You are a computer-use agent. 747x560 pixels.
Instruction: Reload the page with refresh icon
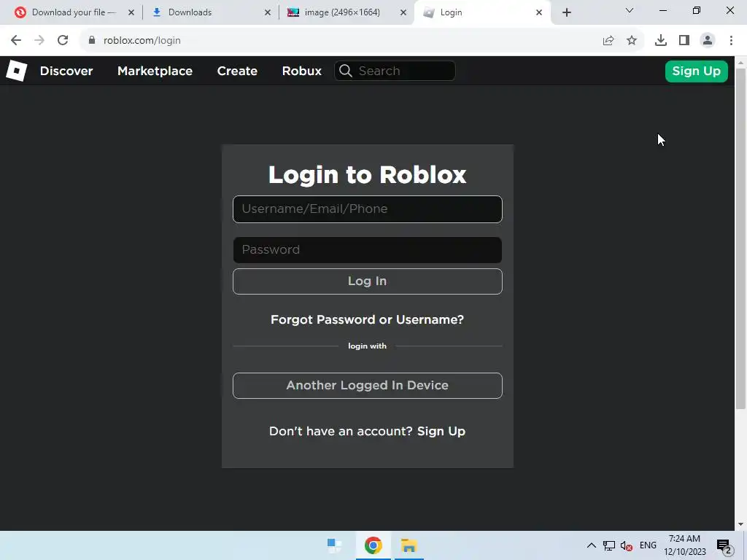coord(63,41)
